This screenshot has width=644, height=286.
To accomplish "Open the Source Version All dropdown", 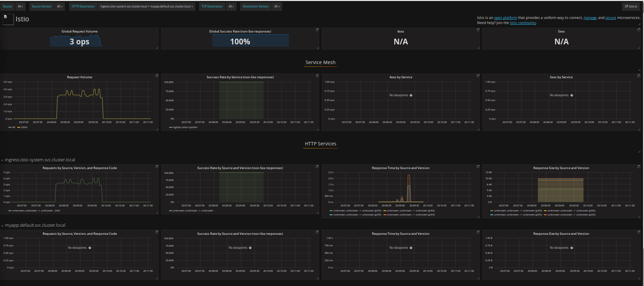I will point(60,6).
